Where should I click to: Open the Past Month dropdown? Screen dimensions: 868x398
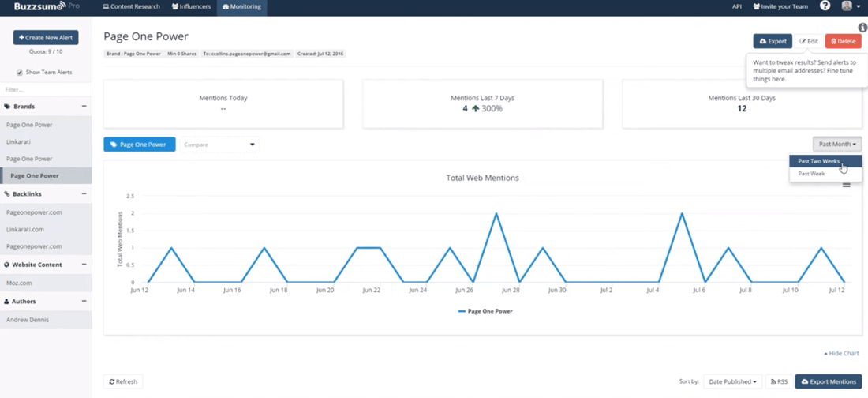[x=837, y=145]
